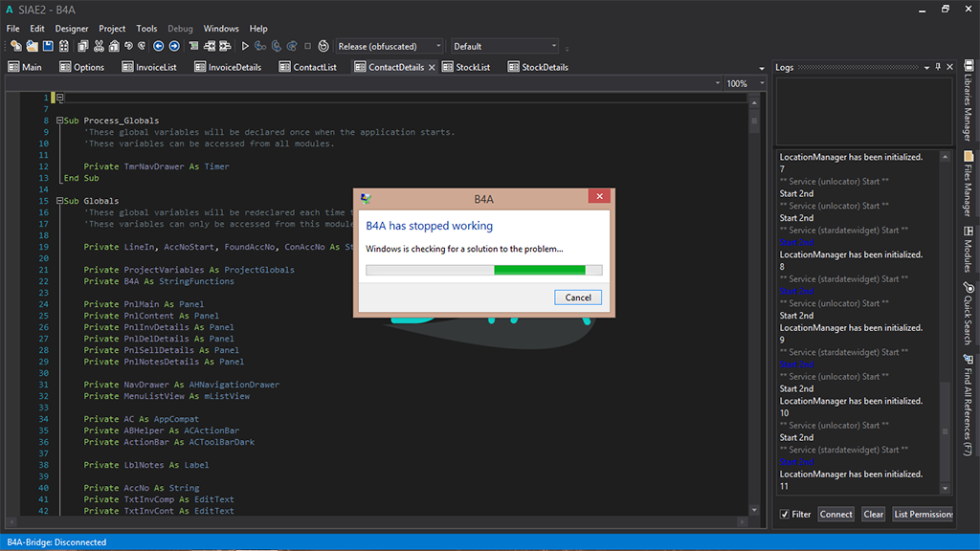Collapse the Sub Process_Globals code block
Screen dimensions: 980x551
[x=59, y=121]
